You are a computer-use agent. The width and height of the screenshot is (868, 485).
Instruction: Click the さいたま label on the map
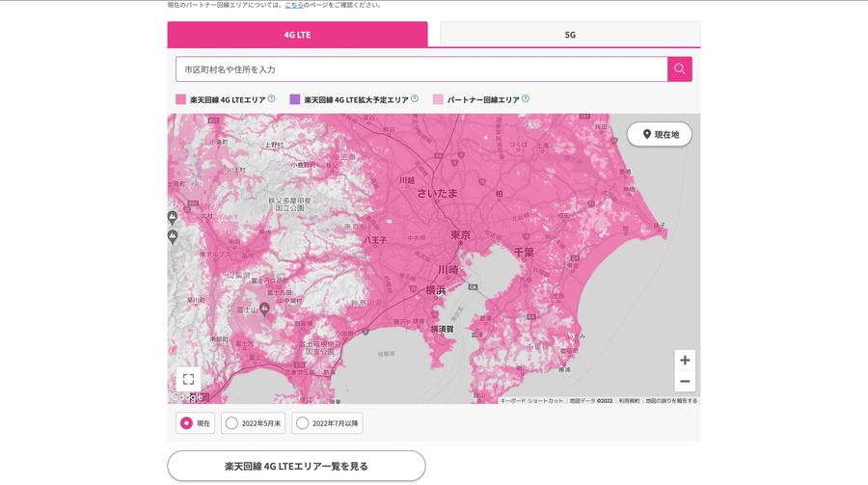pos(437,193)
